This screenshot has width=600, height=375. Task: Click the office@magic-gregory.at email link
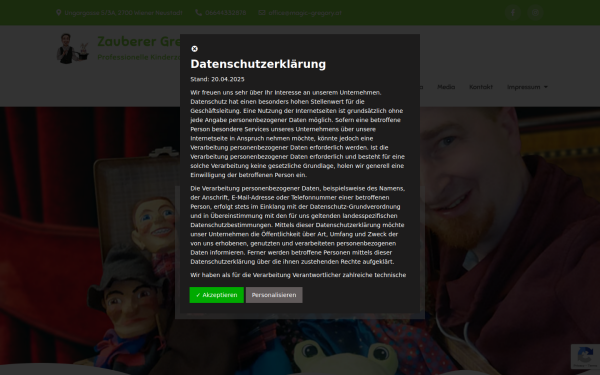[x=305, y=13]
